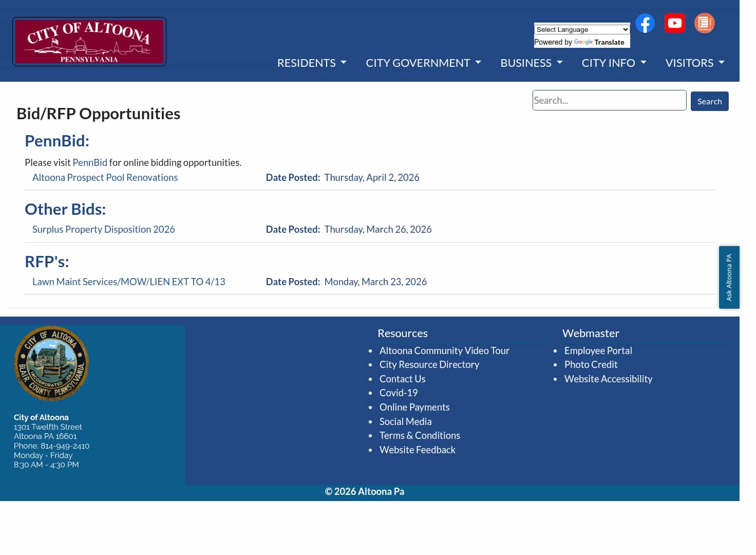Open the Select Language dropdown
This screenshot has height=555, width=756.
tap(581, 29)
